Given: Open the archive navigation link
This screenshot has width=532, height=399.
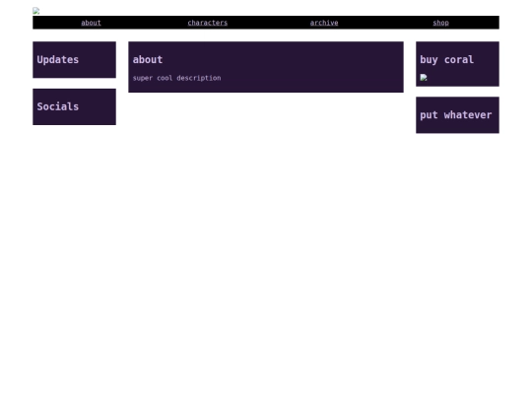Looking at the screenshot, I should (x=324, y=23).
